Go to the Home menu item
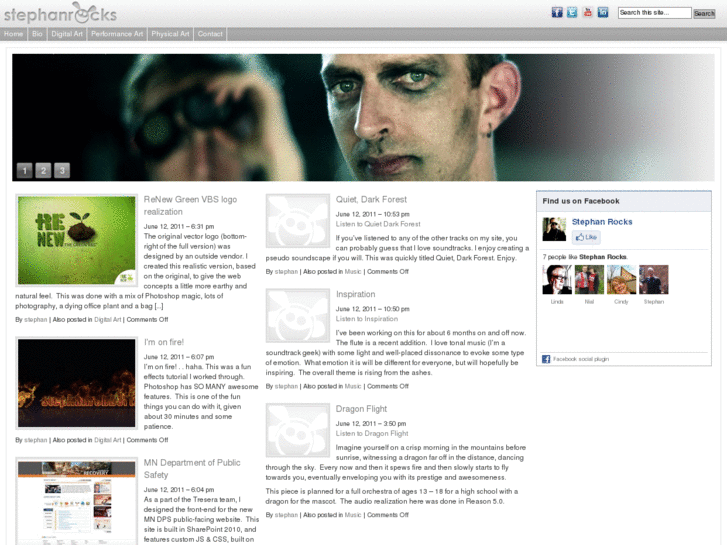 coord(13,34)
